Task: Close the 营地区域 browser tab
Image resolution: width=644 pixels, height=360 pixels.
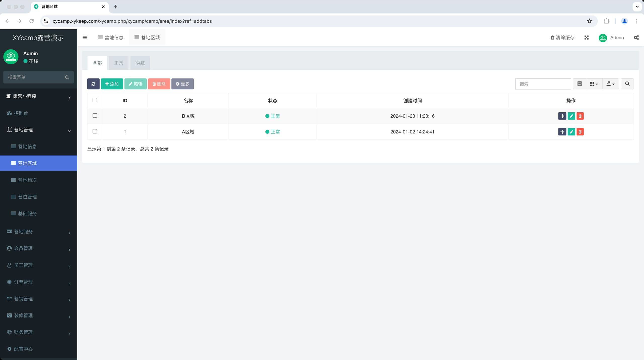Action: [103, 7]
